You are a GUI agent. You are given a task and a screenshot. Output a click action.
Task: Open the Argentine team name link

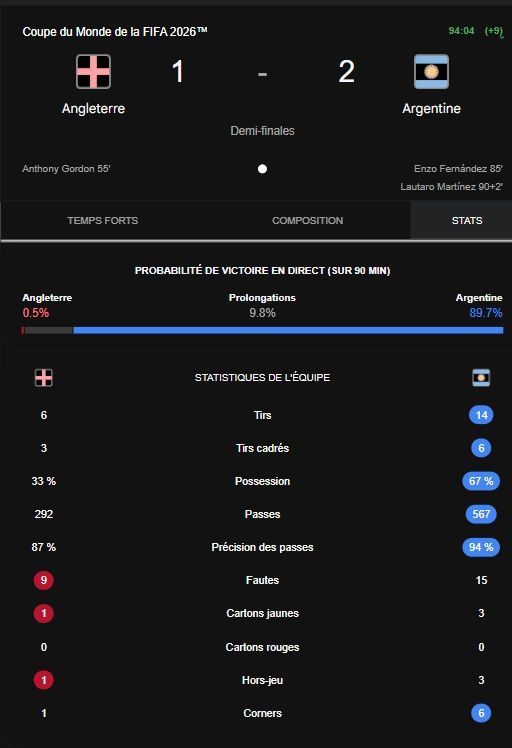[x=431, y=108]
